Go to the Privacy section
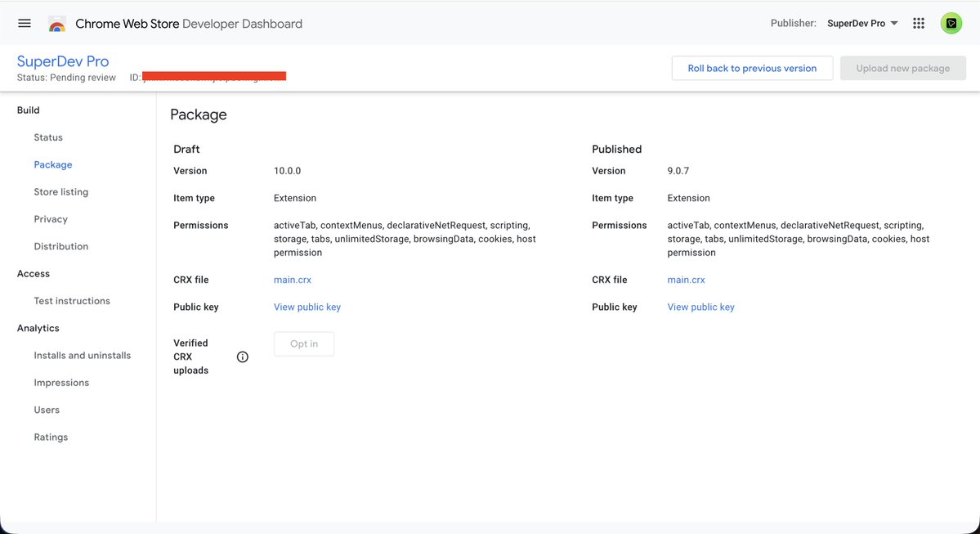980x534 pixels. click(51, 218)
